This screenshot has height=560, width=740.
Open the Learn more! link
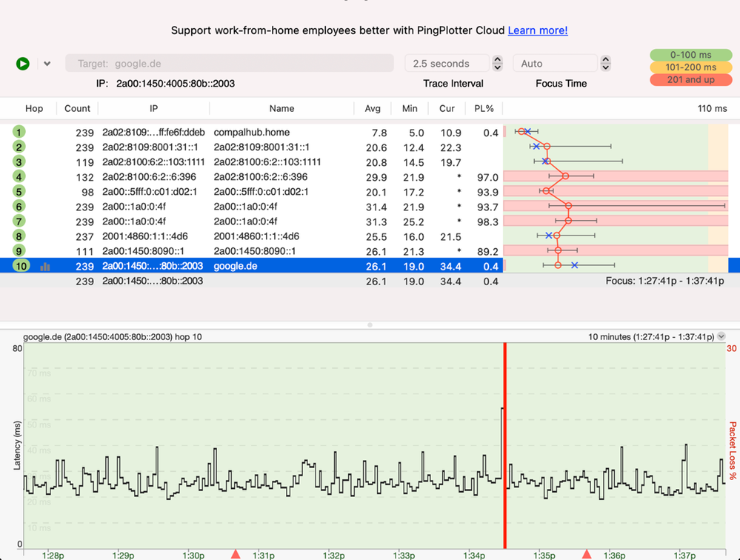[x=538, y=30]
